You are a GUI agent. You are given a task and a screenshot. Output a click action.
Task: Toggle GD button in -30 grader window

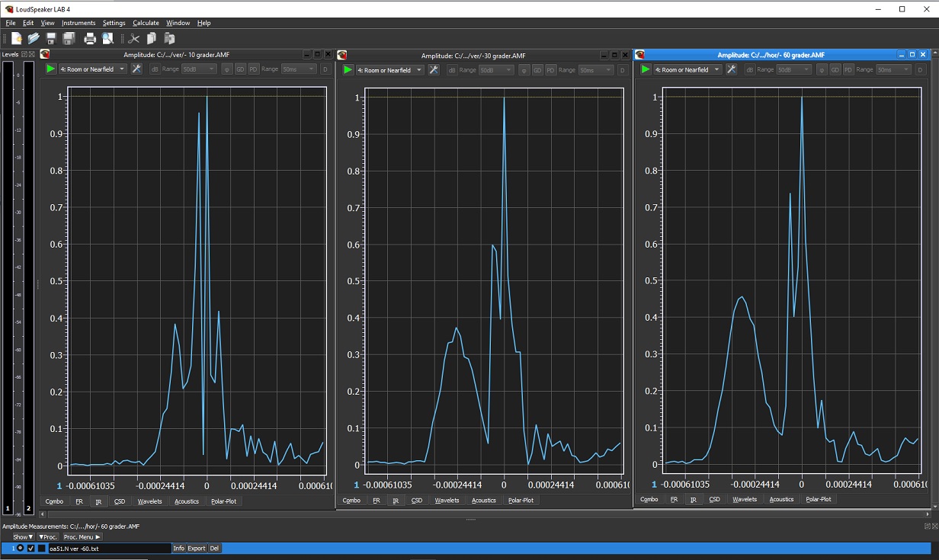537,70
